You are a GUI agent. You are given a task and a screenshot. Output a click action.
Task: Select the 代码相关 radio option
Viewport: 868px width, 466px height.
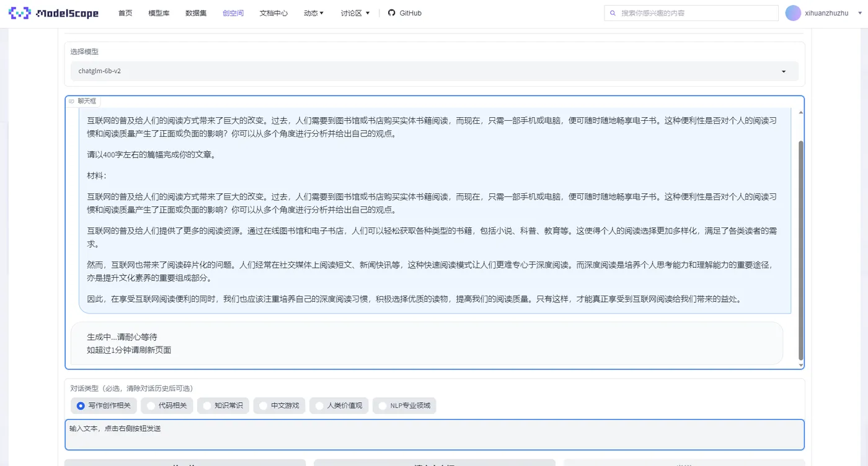click(167, 406)
